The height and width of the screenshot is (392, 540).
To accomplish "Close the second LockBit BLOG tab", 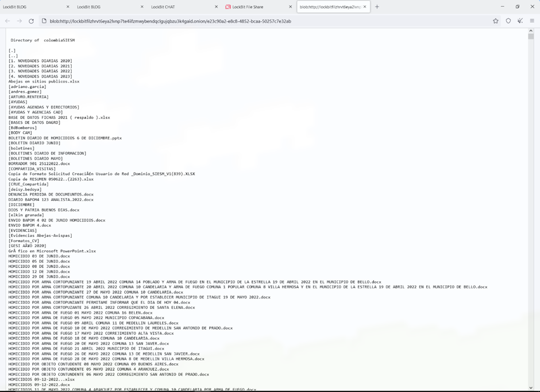I will point(142,6).
